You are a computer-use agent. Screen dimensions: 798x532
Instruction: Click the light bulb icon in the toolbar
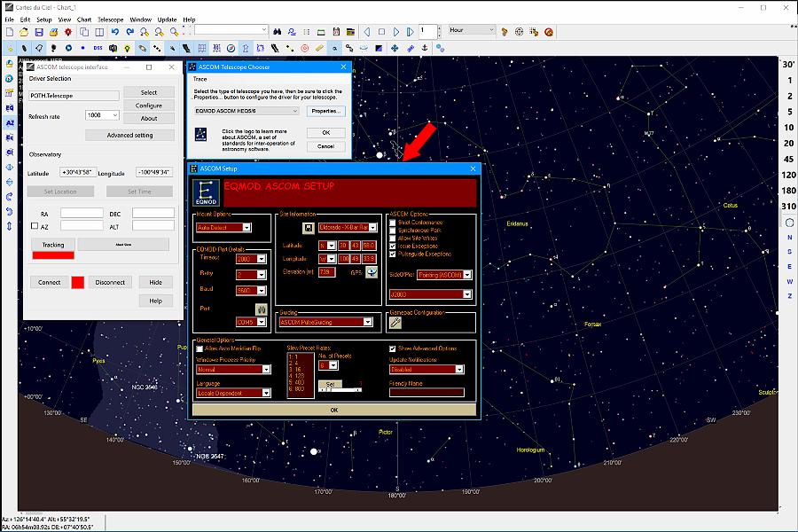coord(127,49)
